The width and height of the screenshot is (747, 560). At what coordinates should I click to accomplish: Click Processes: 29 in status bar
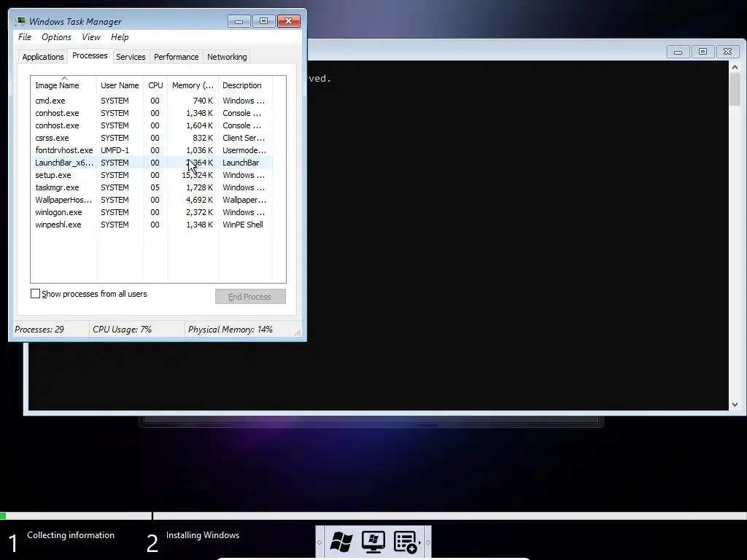click(39, 329)
